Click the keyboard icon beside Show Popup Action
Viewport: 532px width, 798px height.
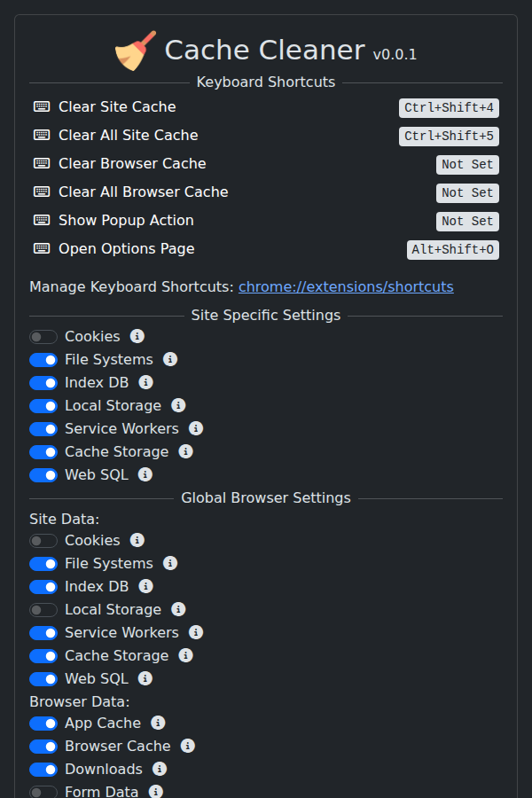[41, 220]
